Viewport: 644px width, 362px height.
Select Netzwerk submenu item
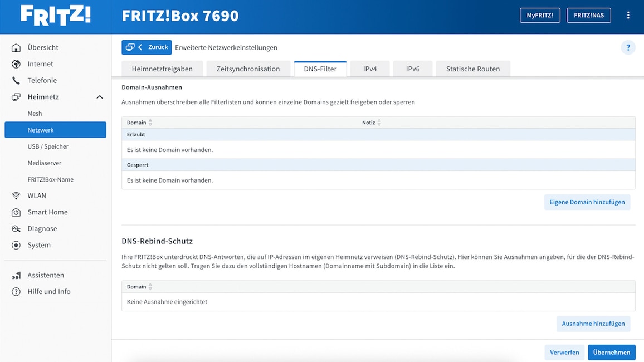coord(56,130)
